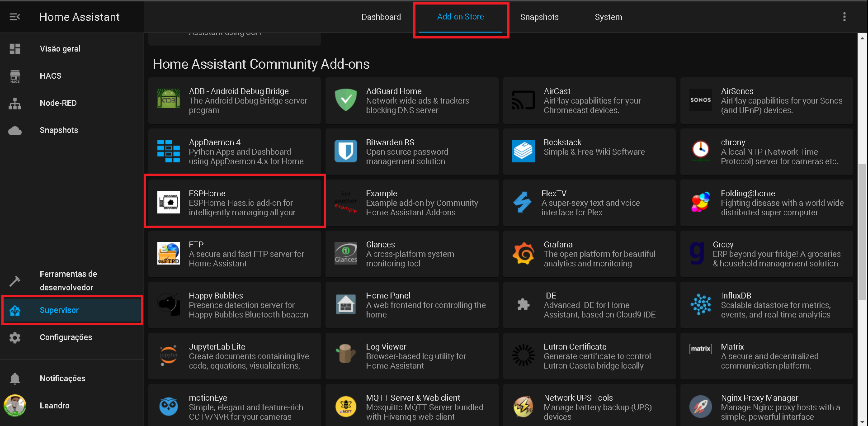Image resolution: width=868 pixels, height=426 pixels.
Task: Click the Bookstack blue stack icon
Action: pos(524,151)
